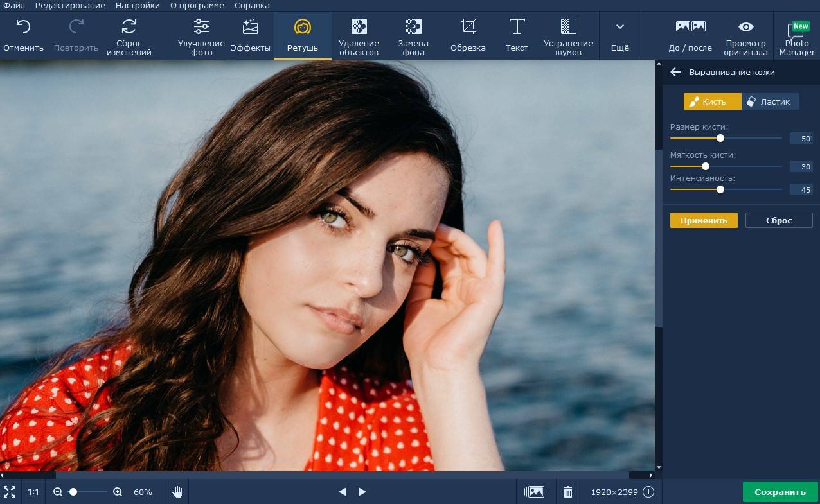Click the trash delete image icon
This screenshot has height=504, width=820.
568,492
